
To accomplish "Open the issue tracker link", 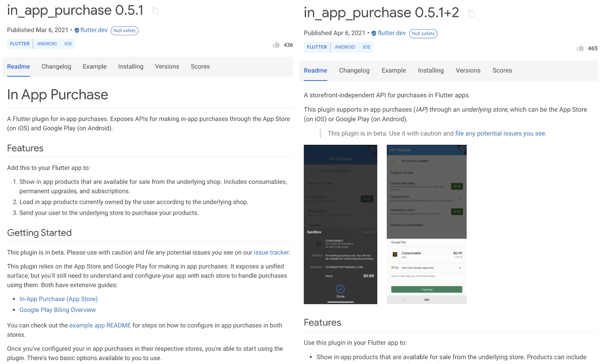I will tap(271, 252).
